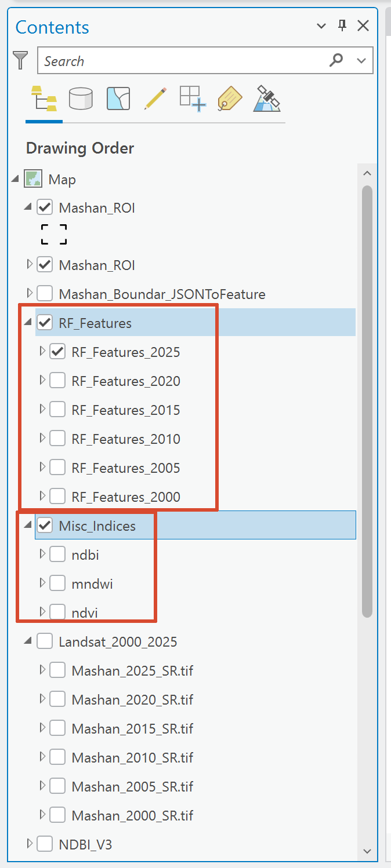Click the filter funnel icon

(x=21, y=60)
